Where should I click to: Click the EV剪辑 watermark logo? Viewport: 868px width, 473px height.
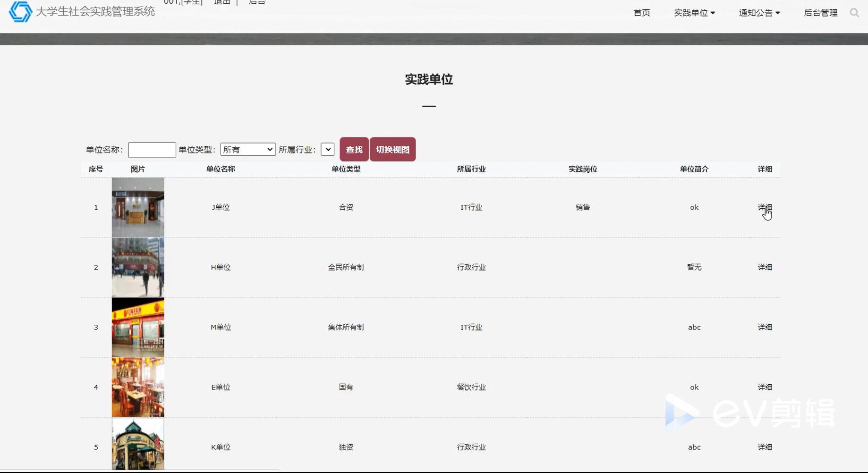(751, 411)
